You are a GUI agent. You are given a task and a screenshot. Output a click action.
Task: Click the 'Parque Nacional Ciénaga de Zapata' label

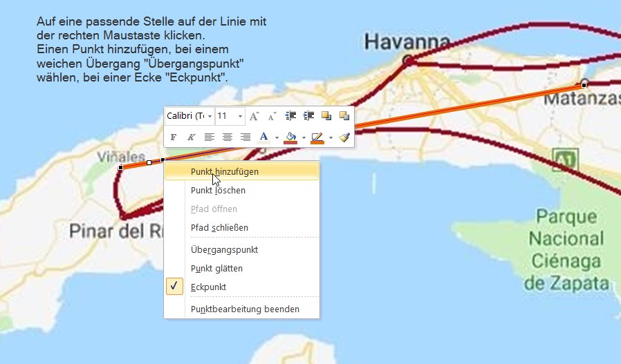click(x=566, y=250)
